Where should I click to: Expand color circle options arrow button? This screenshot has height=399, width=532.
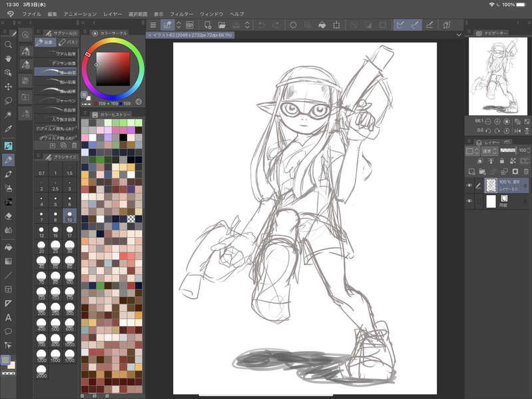pos(138,102)
